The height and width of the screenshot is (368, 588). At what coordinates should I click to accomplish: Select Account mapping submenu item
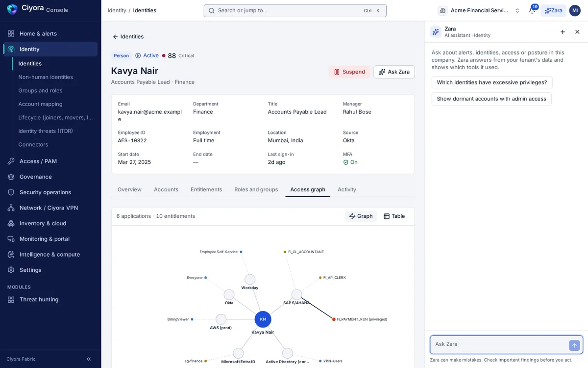55,104
